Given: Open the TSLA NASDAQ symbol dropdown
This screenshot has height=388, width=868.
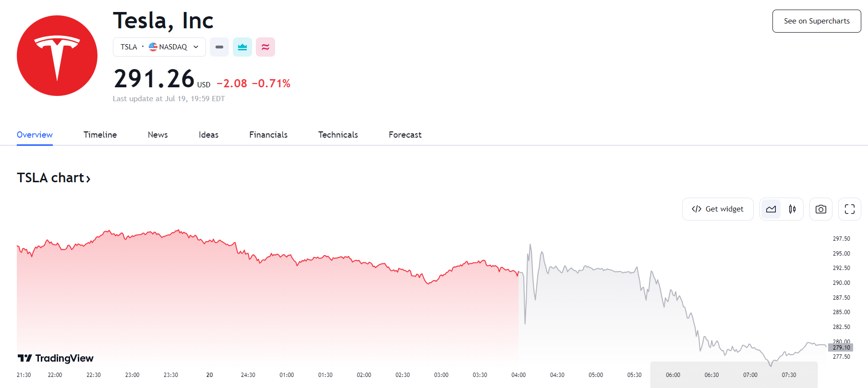Looking at the screenshot, I should tap(196, 47).
